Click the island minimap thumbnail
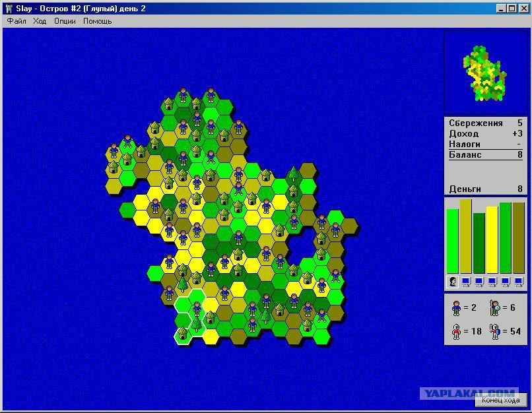The width and height of the screenshot is (532, 413). click(x=485, y=73)
